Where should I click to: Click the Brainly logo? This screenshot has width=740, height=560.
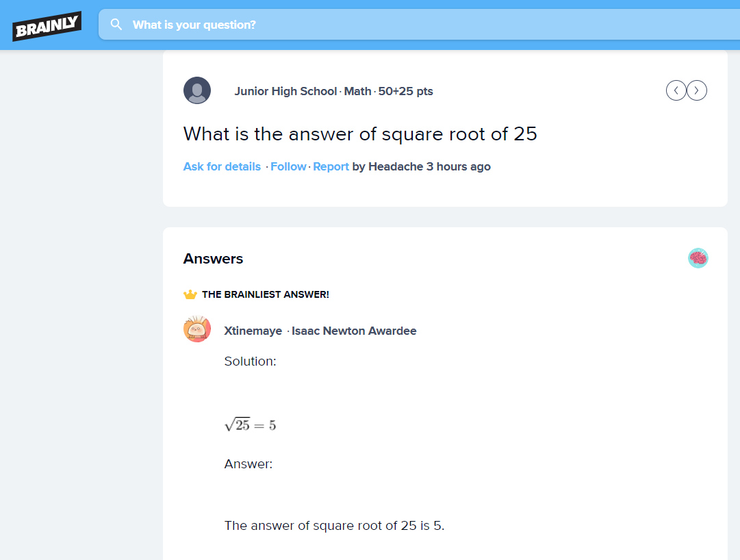[x=47, y=26]
